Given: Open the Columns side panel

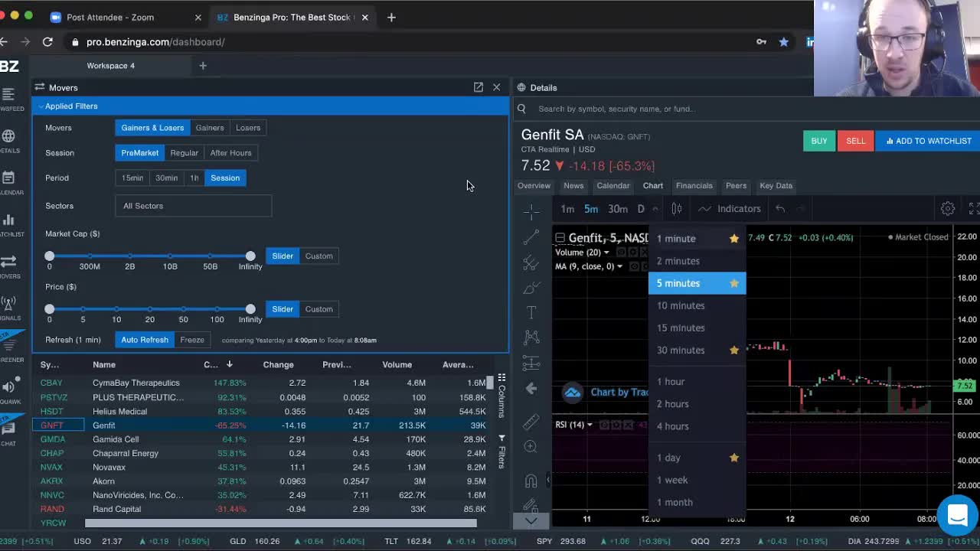Looking at the screenshot, I should pyautogui.click(x=501, y=395).
